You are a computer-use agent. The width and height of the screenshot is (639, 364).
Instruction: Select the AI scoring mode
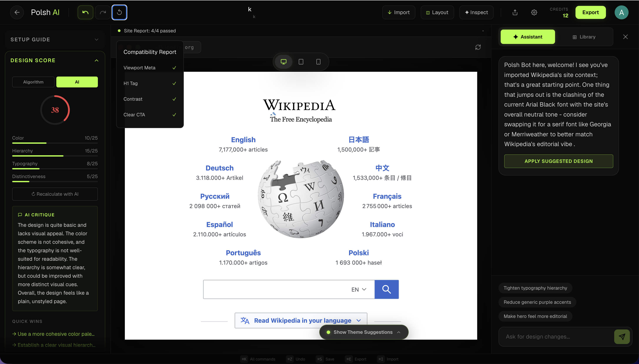point(77,82)
